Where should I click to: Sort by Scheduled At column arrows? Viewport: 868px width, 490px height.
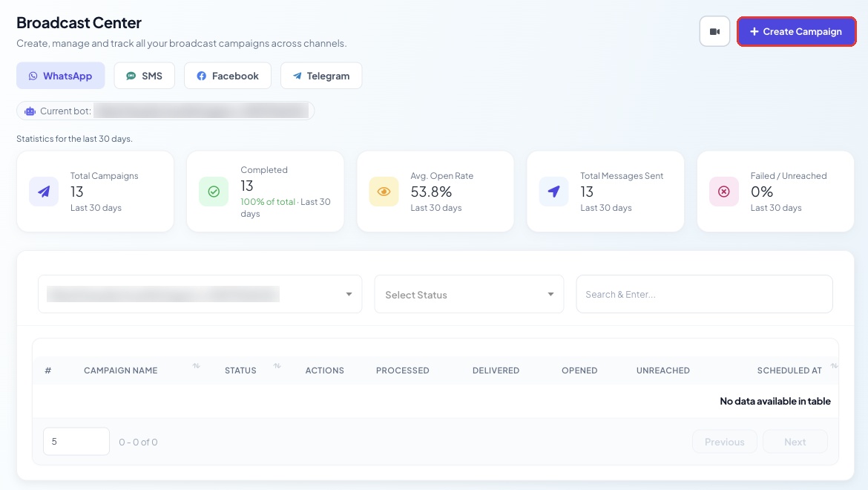tap(834, 366)
